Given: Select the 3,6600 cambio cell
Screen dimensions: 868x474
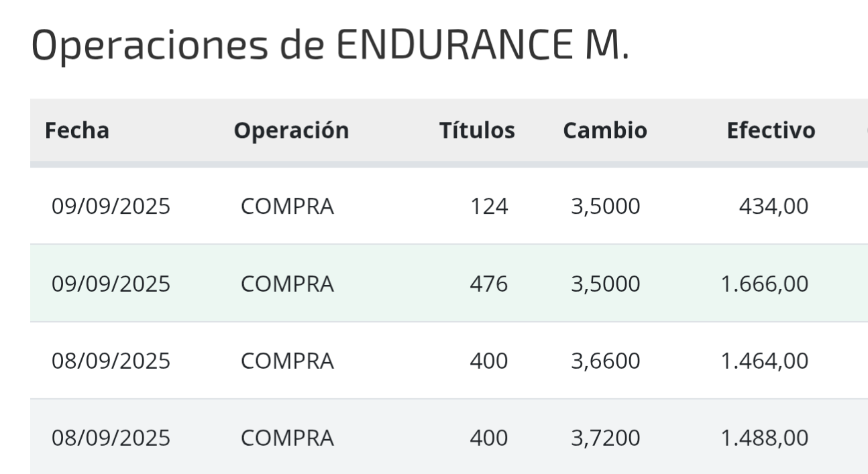Looking at the screenshot, I should (x=606, y=361).
